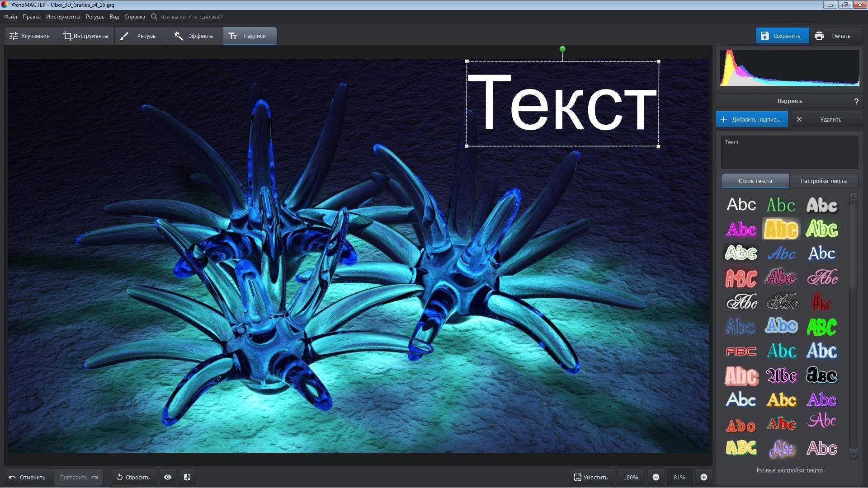Select green outlined Abc text style
The height and width of the screenshot is (488, 868).
[x=781, y=205]
